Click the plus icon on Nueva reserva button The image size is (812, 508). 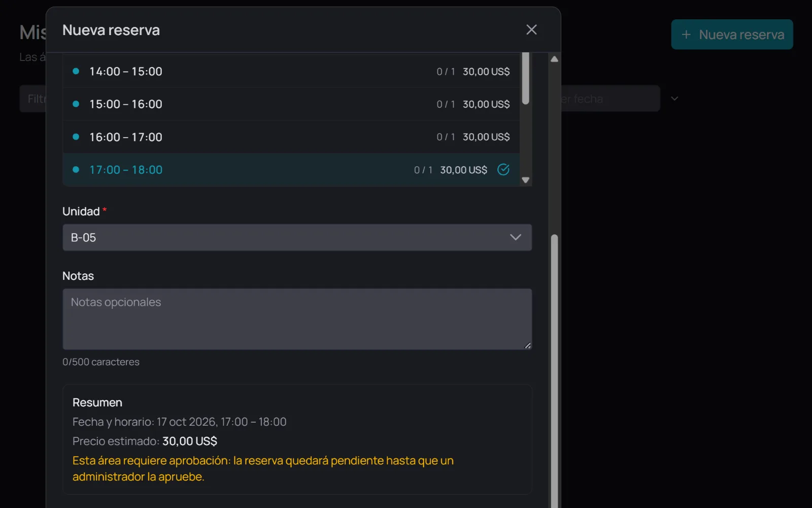[686, 35]
